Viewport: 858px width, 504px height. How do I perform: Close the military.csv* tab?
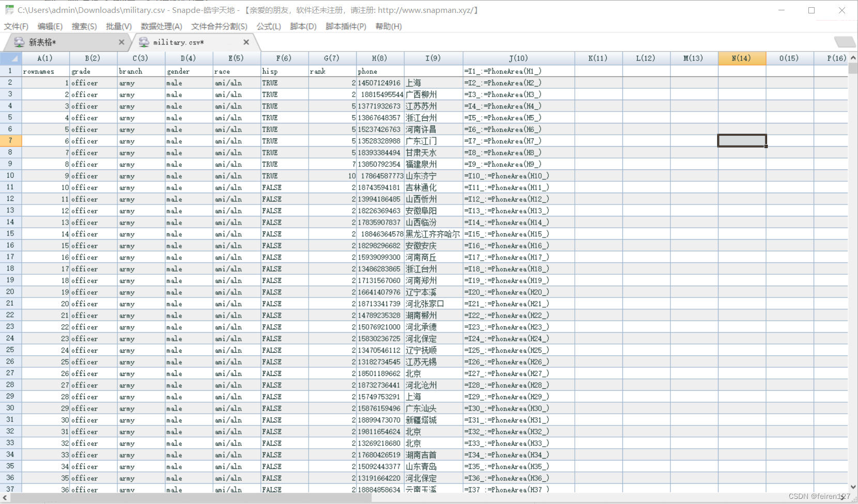(x=246, y=42)
